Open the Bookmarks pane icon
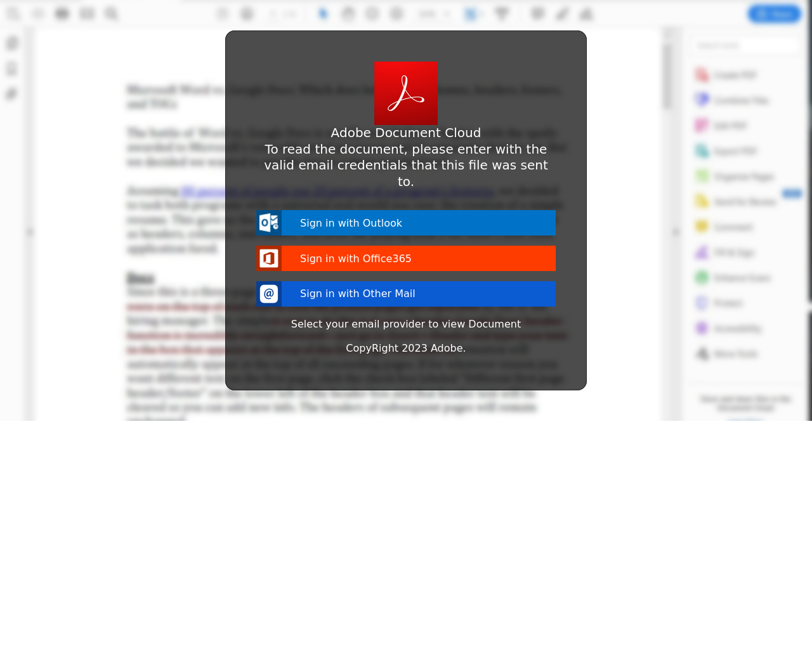This screenshot has width=812, height=650. coord(12,69)
